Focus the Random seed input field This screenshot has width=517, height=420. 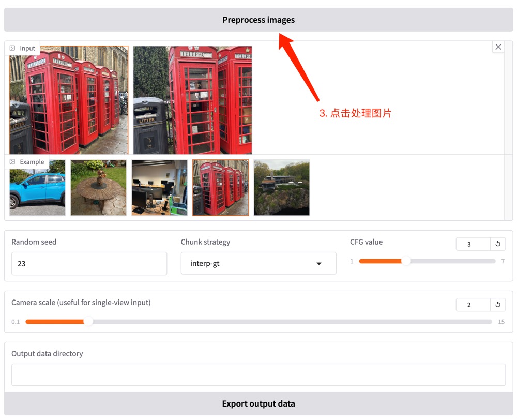click(89, 264)
